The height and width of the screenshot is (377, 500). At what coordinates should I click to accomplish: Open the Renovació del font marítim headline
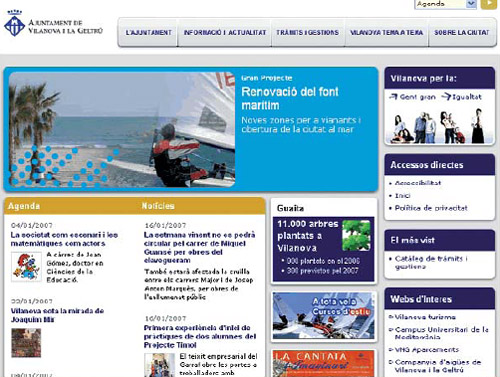[x=290, y=98]
